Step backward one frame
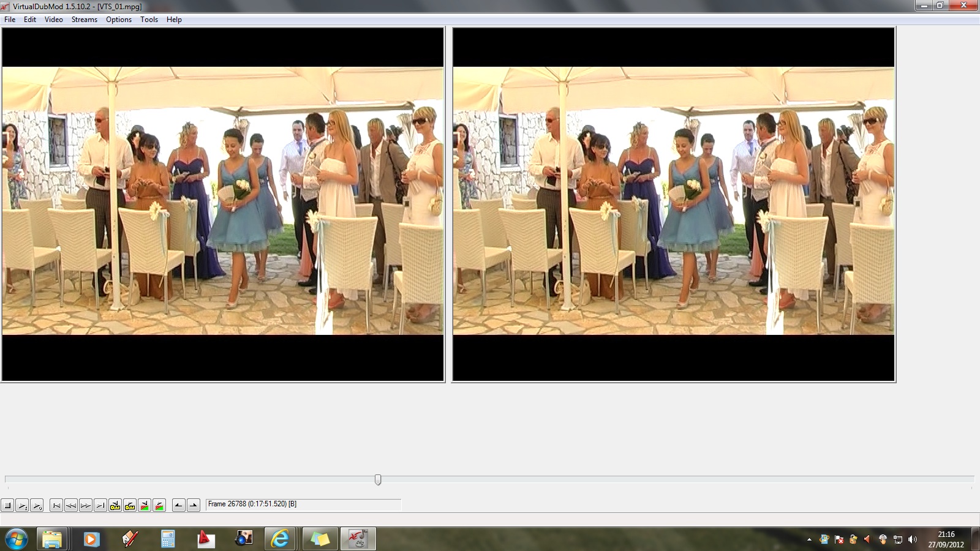 tap(71, 505)
